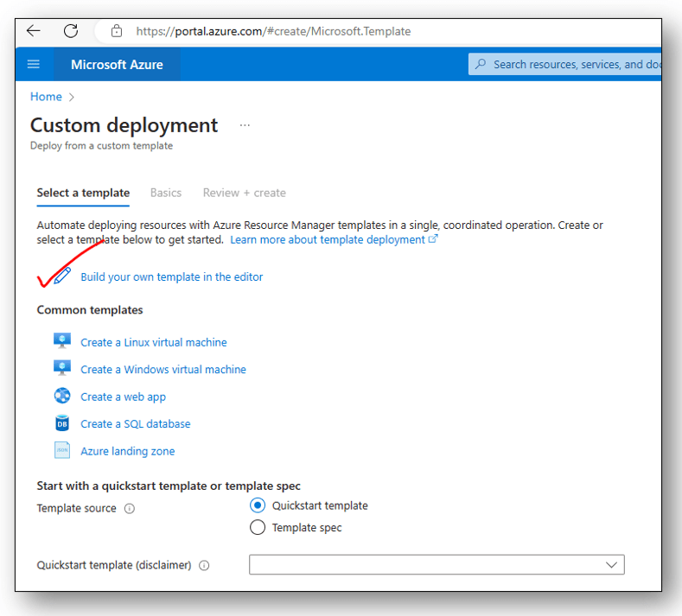Click the SQL database DB icon
Viewport: 682px width, 616px height.
tap(62, 423)
